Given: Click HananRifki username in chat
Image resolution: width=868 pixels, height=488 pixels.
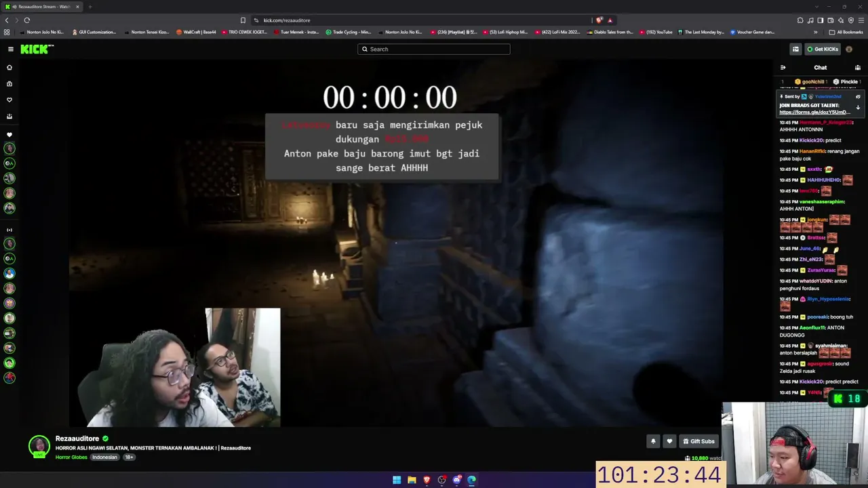Looking at the screenshot, I should coord(812,151).
